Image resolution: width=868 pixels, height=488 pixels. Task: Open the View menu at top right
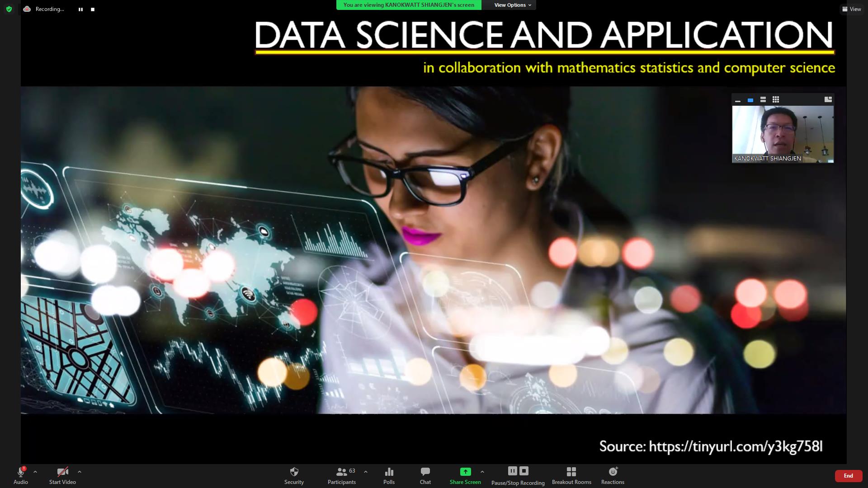pyautogui.click(x=852, y=9)
